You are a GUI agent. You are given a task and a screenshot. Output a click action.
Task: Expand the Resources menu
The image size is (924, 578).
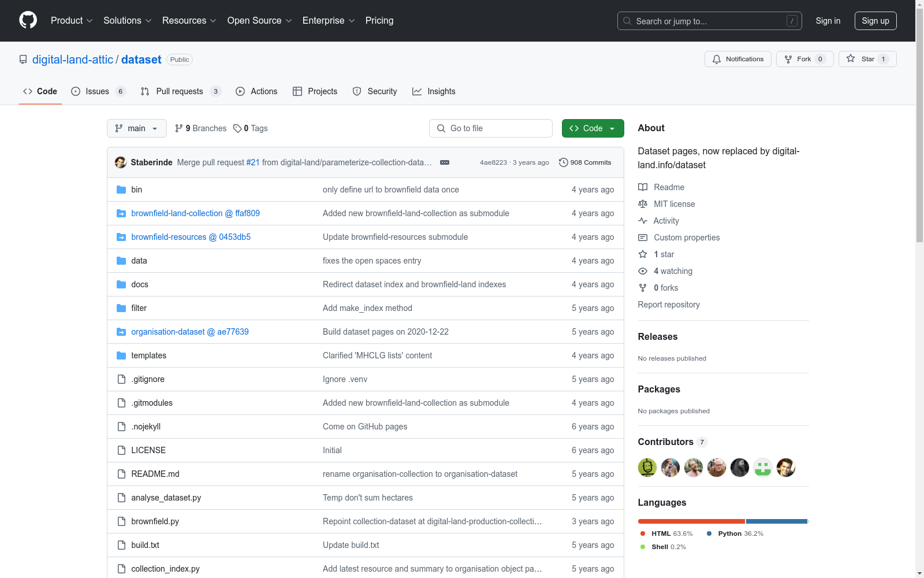pos(189,21)
